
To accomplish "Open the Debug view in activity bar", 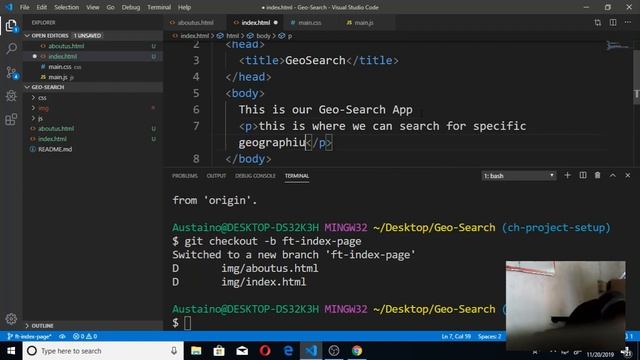I will 11,96.
